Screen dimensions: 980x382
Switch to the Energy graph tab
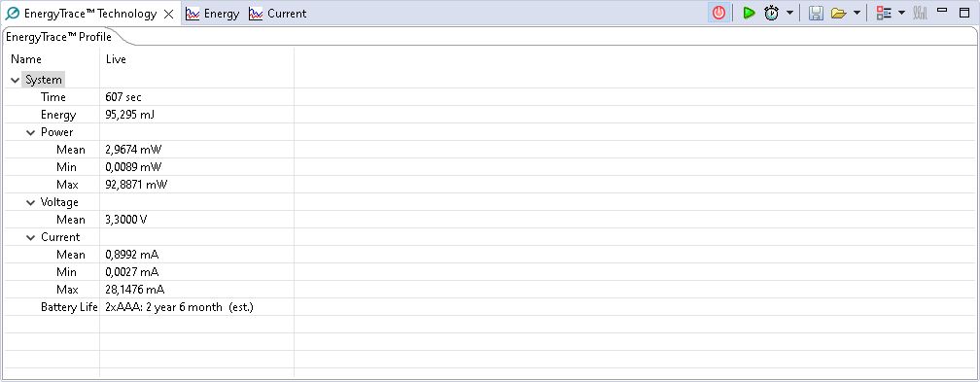coord(213,14)
